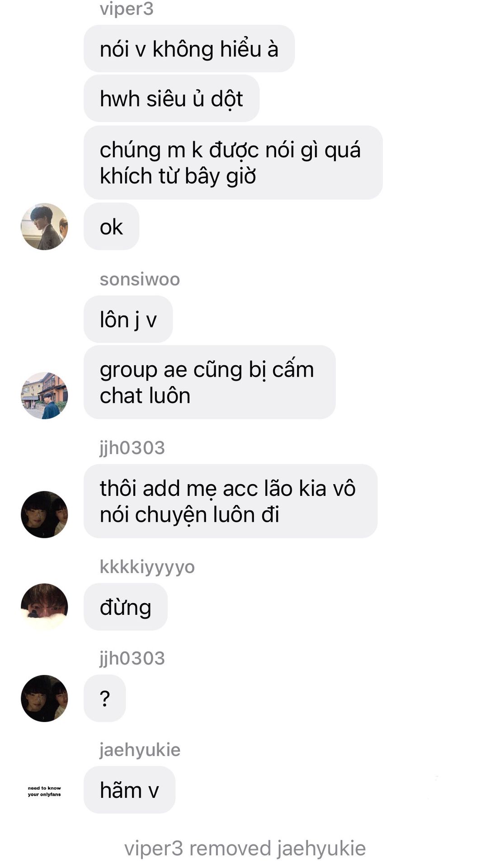The image size is (490, 868).
Task: Select the "thôi add mẹ acc lão kia" message
Action: (231, 501)
